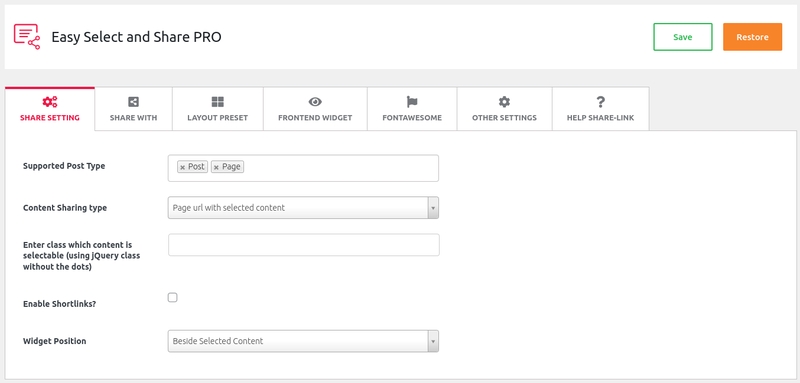Focus the selectable content class input
The image size is (800, 383).
tap(304, 245)
